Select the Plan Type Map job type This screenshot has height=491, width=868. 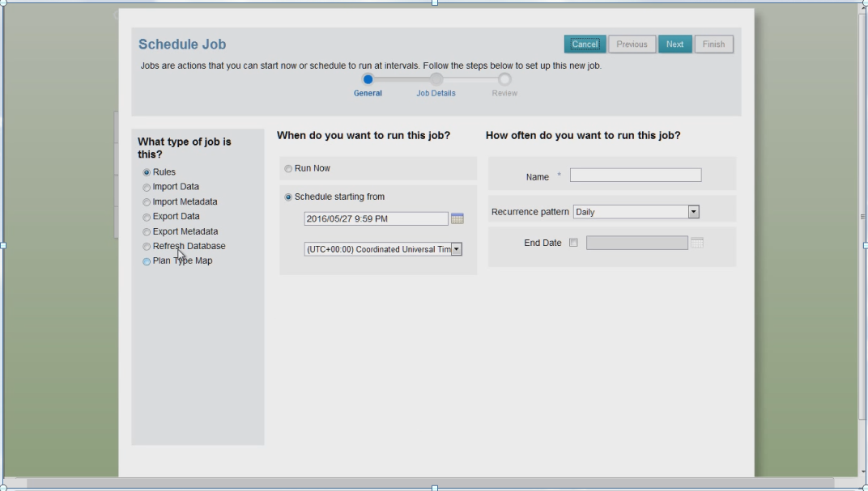[147, 261]
